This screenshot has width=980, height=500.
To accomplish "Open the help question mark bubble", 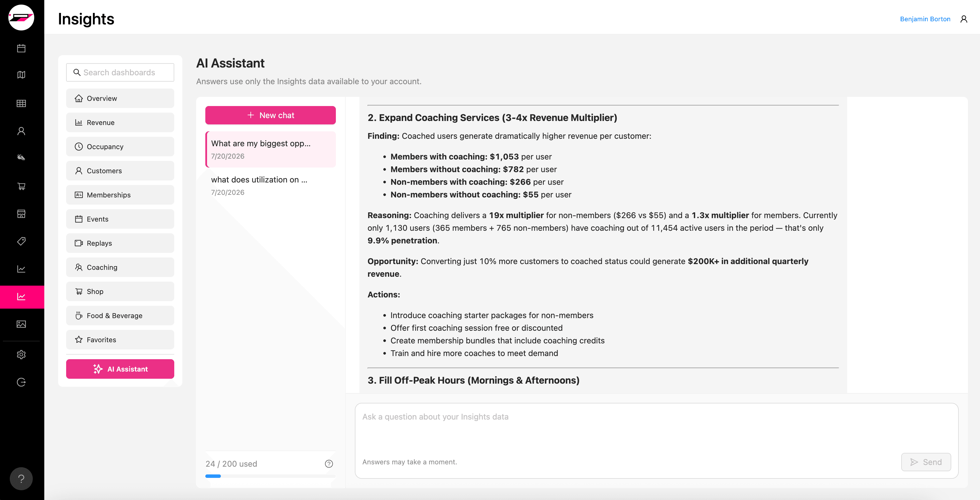I will (21, 479).
